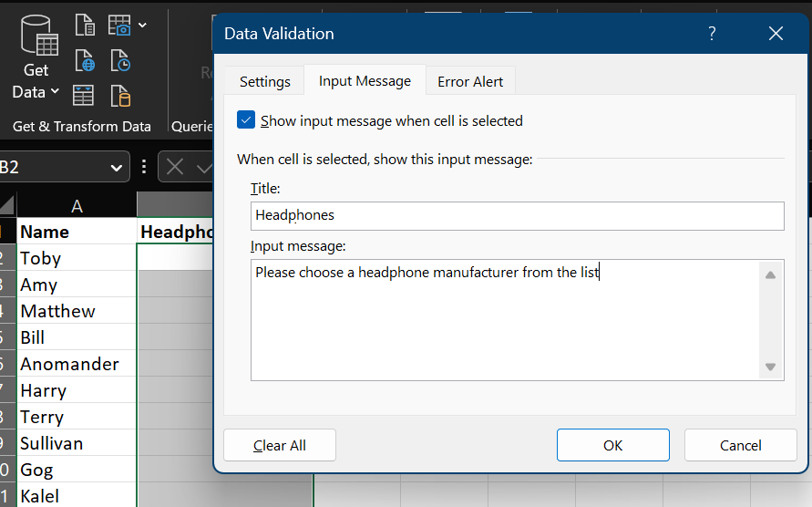Click the Recent Sources icon
812x507 pixels.
[x=120, y=61]
